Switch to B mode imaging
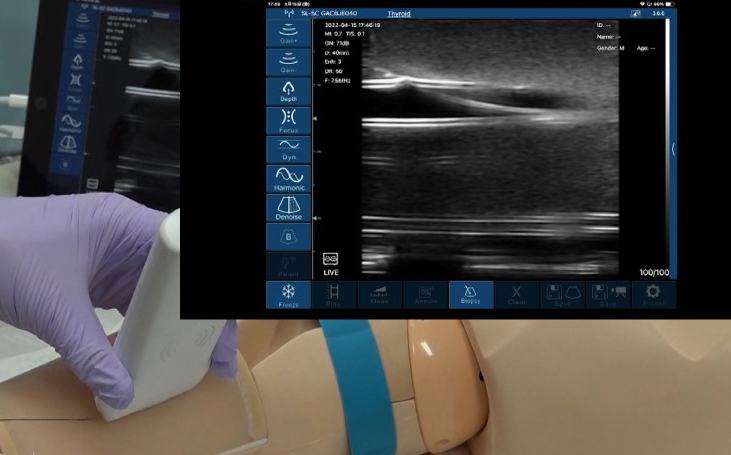Viewport: 731px width, 455px height. tap(289, 237)
